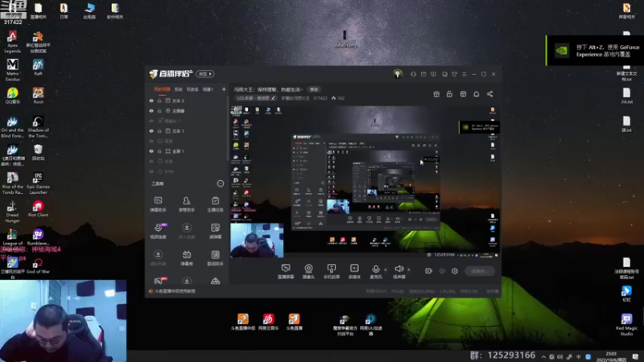Open the 斗鱼直播伴侣 tutorial link
Screen dimensions: 644x362
point(175,291)
